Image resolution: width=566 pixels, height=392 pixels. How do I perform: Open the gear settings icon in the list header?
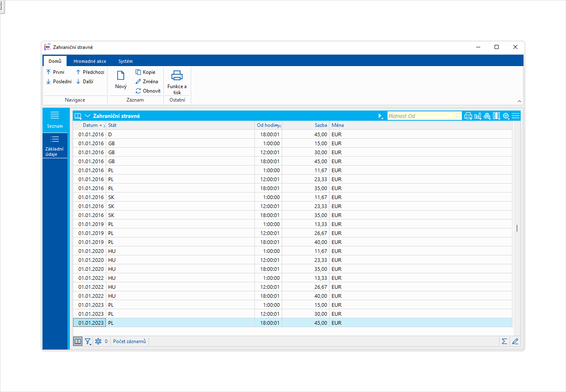pos(506,116)
